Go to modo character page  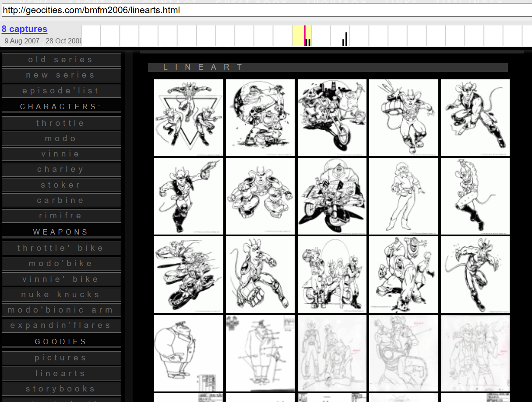(x=61, y=139)
